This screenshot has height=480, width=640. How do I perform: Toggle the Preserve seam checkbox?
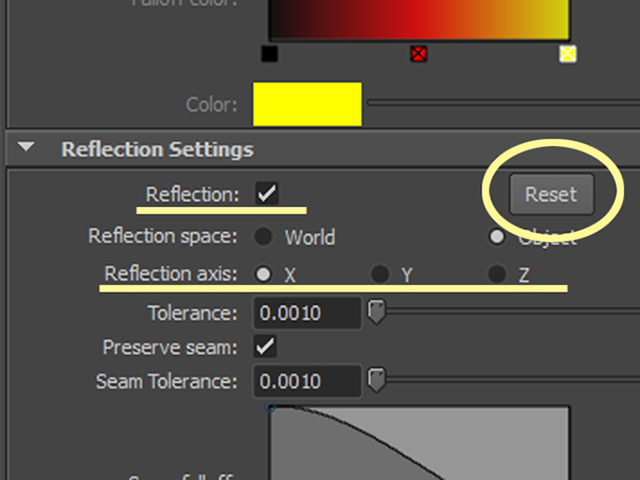pyautogui.click(x=265, y=347)
